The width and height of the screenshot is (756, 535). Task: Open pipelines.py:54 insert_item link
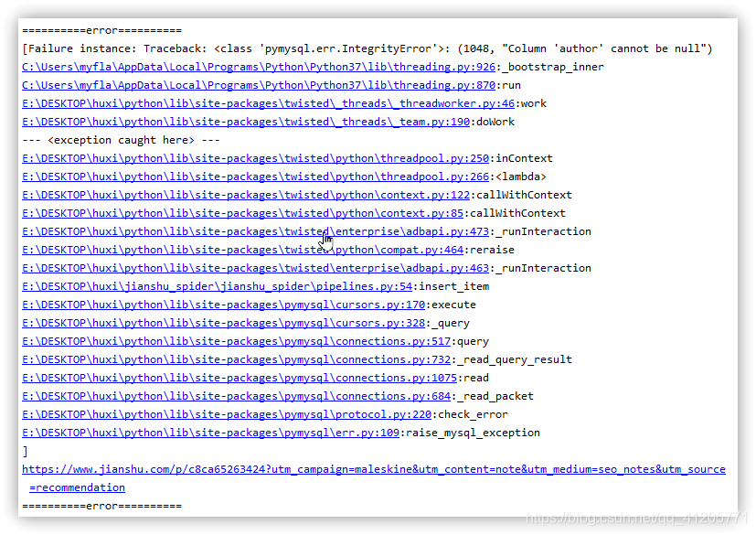[x=217, y=287]
